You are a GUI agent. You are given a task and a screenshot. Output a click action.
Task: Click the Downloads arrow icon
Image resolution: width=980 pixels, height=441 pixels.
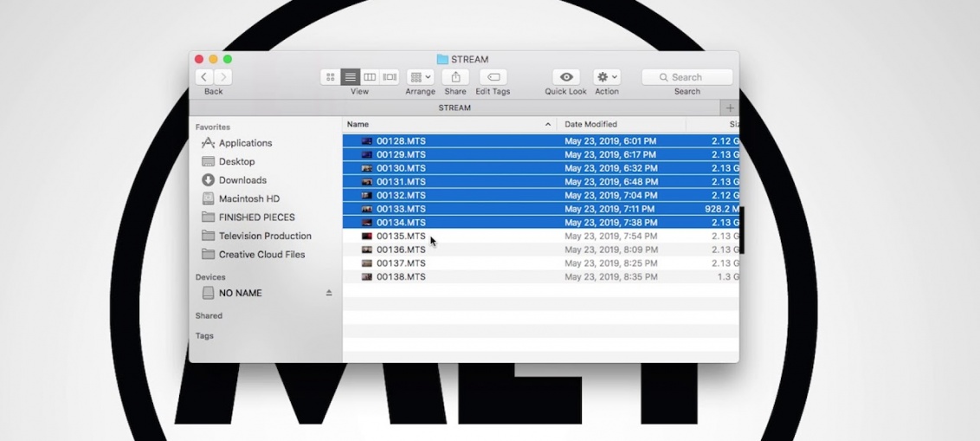pos(208,180)
